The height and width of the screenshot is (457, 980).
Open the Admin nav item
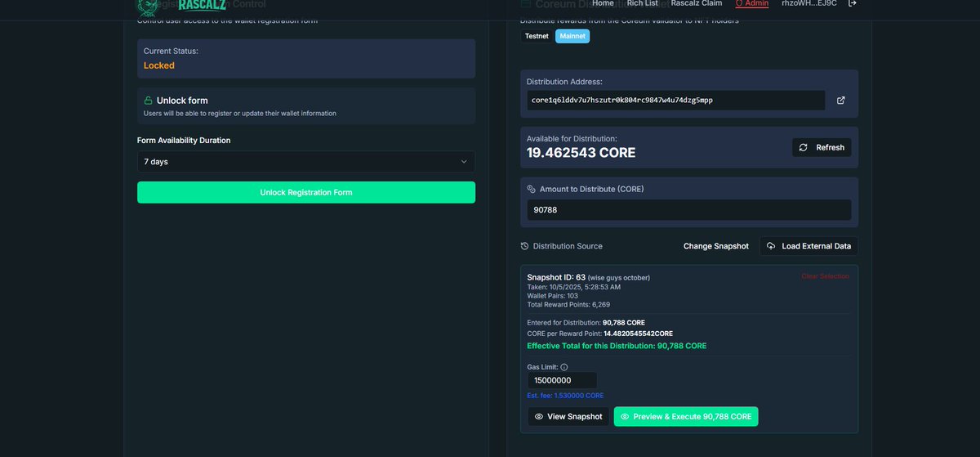752,3
